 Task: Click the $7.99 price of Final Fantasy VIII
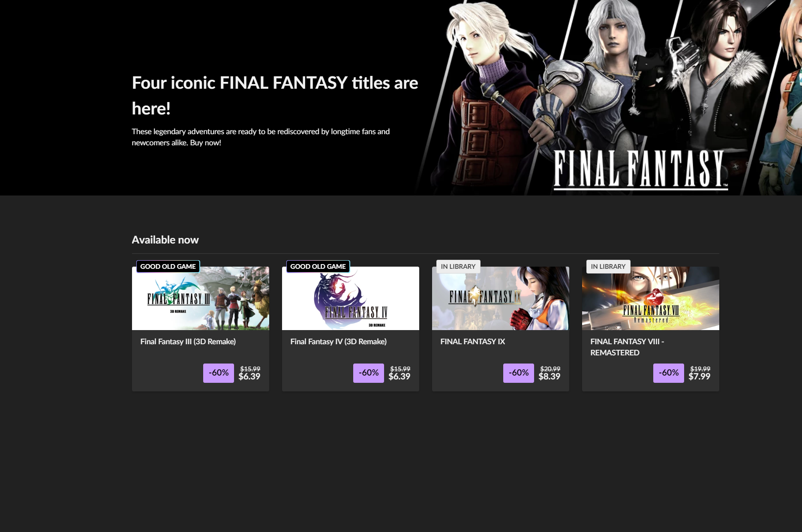pos(700,377)
